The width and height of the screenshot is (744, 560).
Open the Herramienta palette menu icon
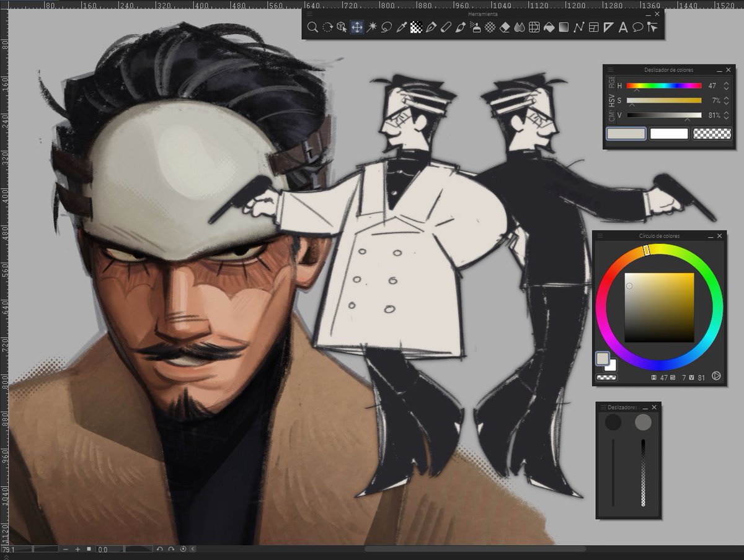(x=309, y=13)
